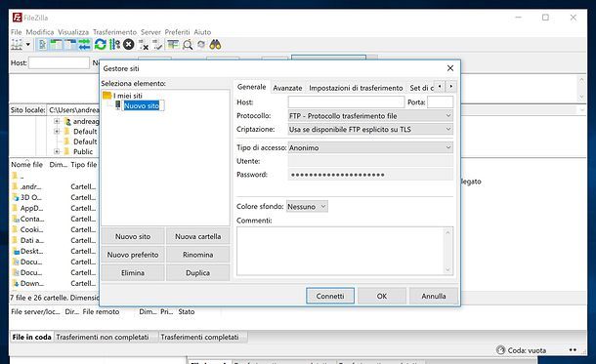Click the black Cancel operation icon
Screen dimensions: 596x364
point(129,45)
